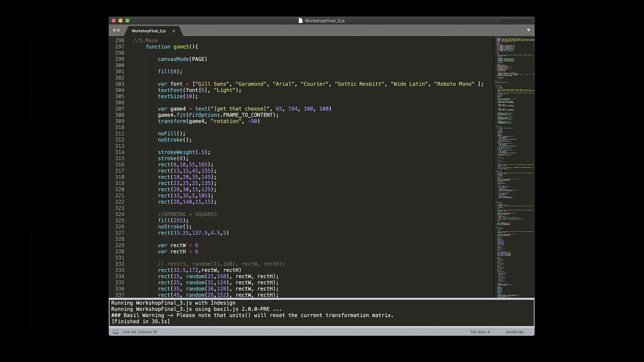The image size is (644, 362).
Task: Place cursor on canvasMode(PAGE) line
Action: 182,59
